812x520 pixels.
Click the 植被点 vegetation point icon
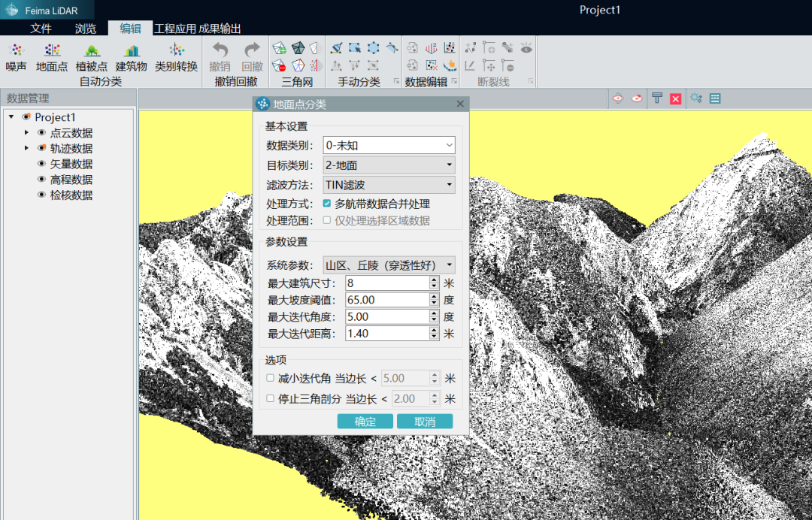point(92,51)
